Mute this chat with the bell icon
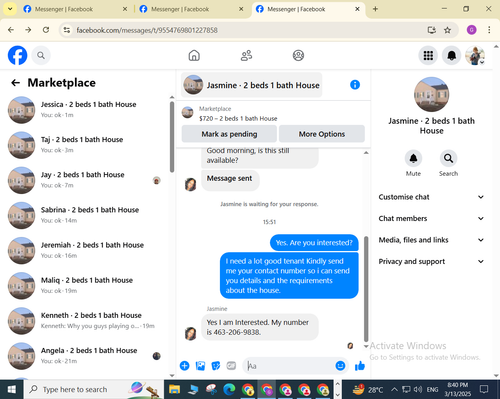Viewport: 500px width, 399px height. [x=413, y=158]
